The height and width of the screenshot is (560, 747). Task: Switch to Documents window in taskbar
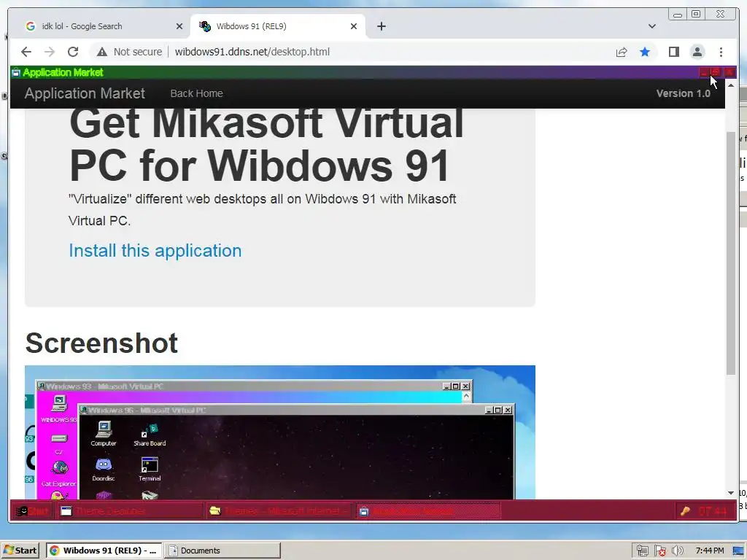[x=222, y=551]
